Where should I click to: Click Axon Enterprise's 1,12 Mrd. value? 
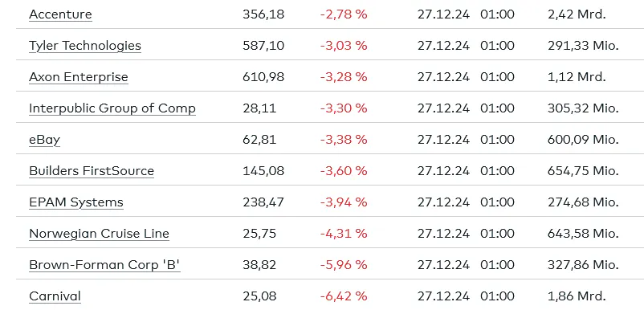tap(577, 77)
